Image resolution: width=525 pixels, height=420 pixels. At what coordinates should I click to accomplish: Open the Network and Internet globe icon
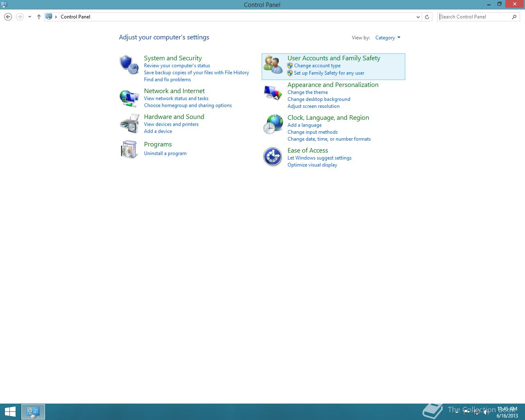[129, 98]
